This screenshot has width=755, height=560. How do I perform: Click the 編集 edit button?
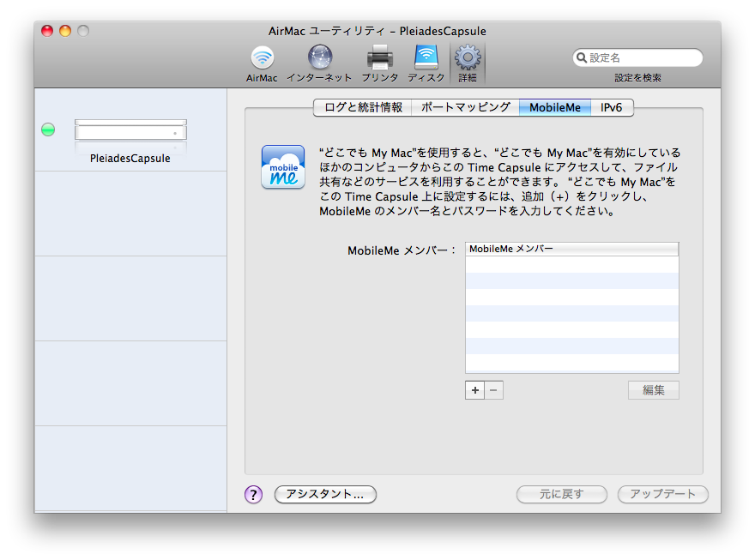(654, 390)
